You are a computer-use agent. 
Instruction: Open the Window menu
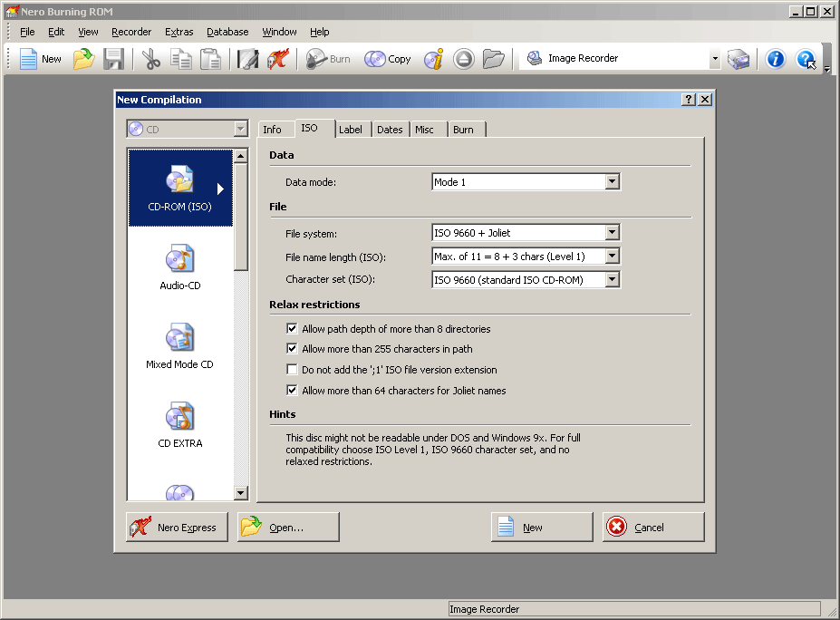pos(279,32)
